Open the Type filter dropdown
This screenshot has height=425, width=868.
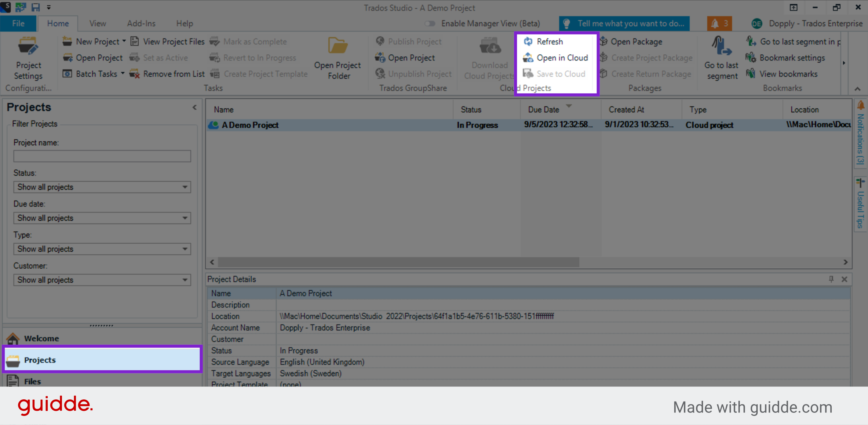click(102, 249)
